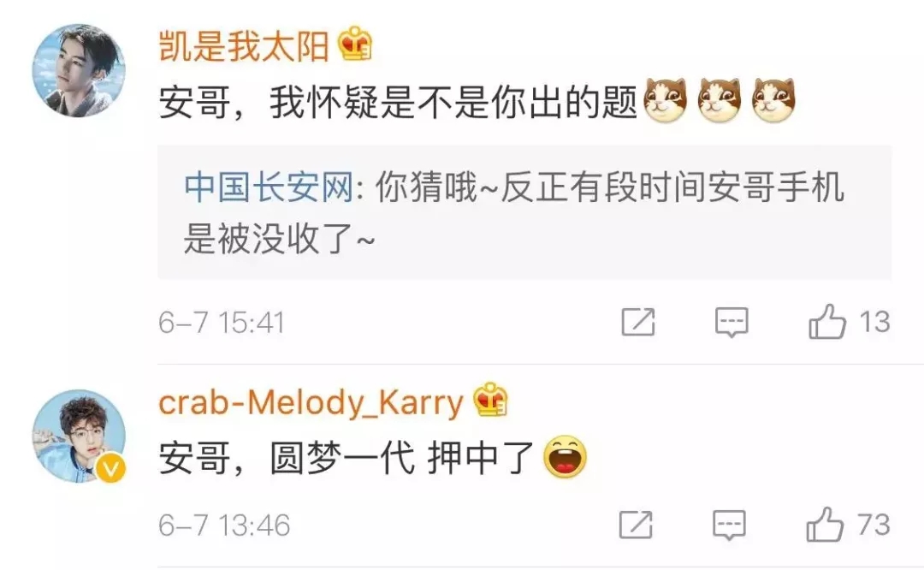Click the crown badge beside 凯是我太阳
Viewport: 924px width, 570px height.
355,44
